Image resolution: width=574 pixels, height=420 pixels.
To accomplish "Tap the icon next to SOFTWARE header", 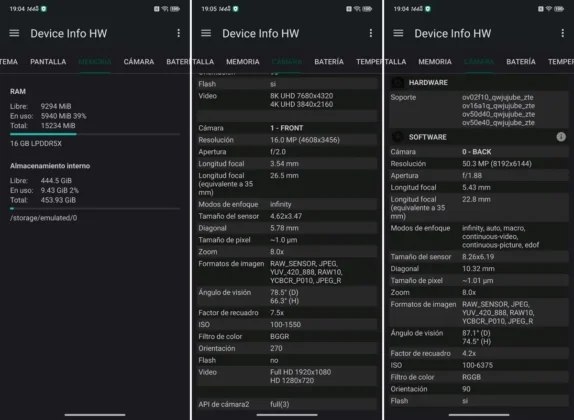I will pos(398,137).
